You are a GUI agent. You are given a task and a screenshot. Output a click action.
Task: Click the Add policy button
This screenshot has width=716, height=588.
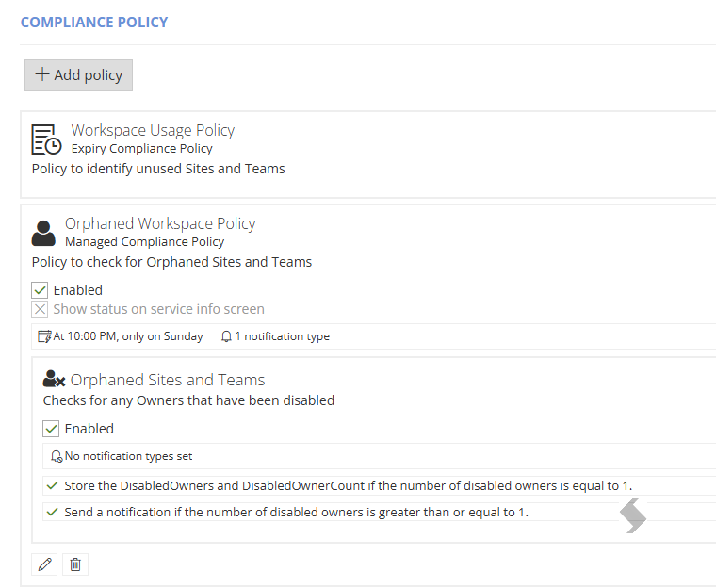78,75
